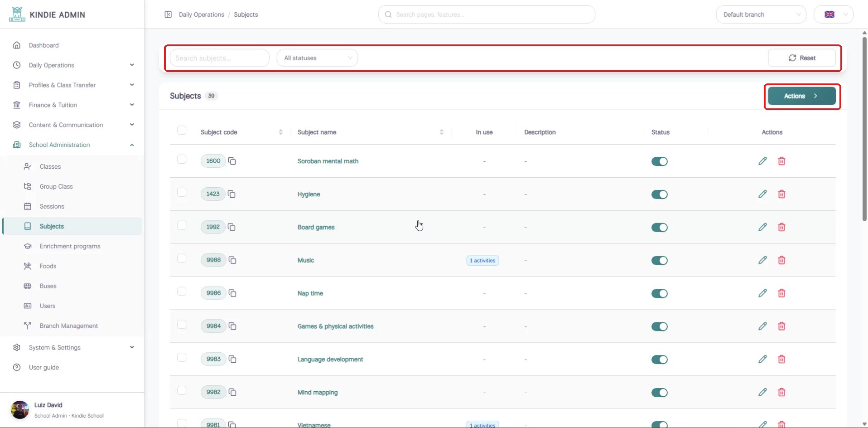
Task: Toggle status of Hygiene subject
Action: coord(660,195)
